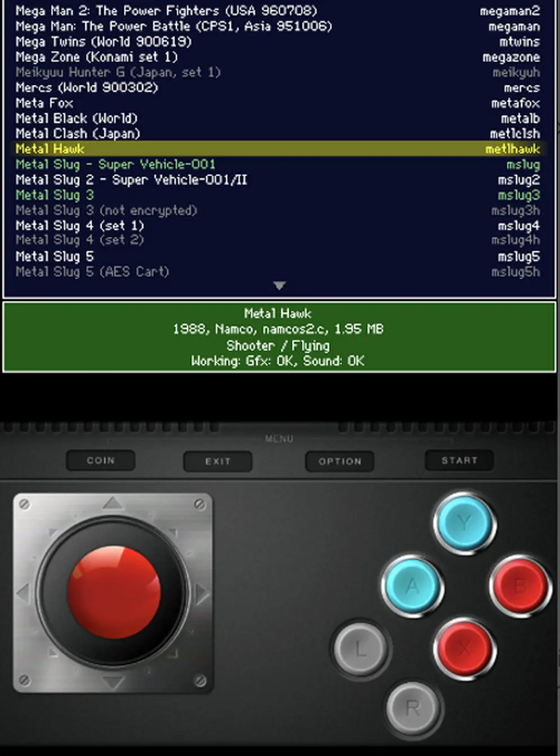Tap the red X gamepad button
Viewport: 560px width, 756px height.
(465, 650)
